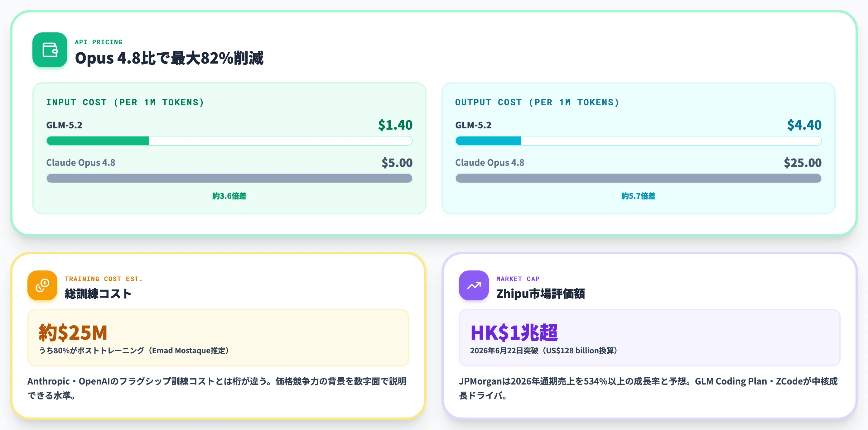Click the orange coins training cost icon
The height and width of the screenshot is (430, 868).
[42, 285]
